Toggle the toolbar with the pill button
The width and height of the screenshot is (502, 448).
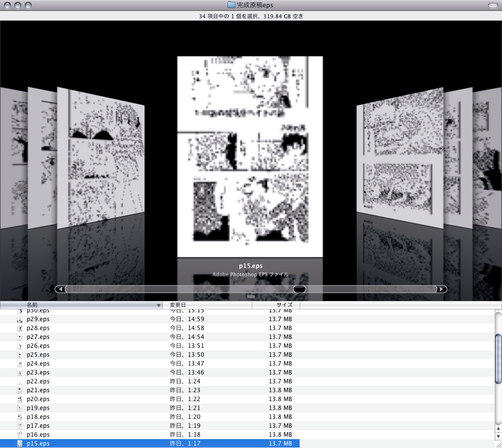pyautogui.click(x=492, y=5)
